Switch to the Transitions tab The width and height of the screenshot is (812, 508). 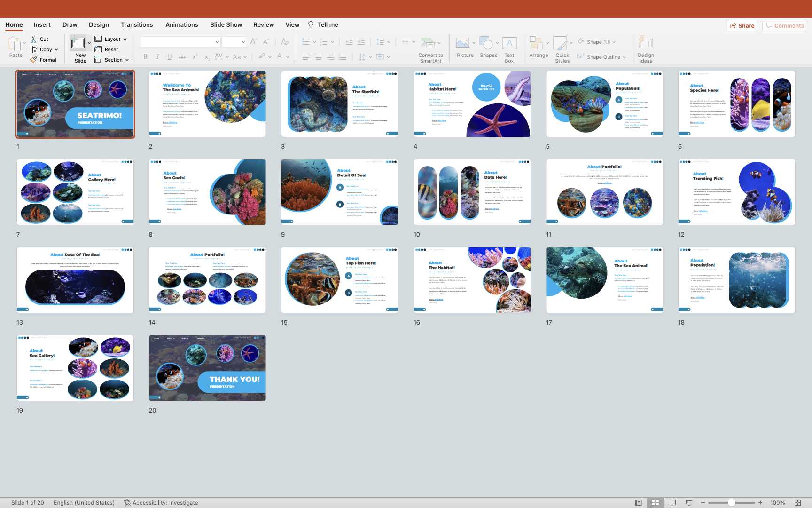tap(137, 24)
